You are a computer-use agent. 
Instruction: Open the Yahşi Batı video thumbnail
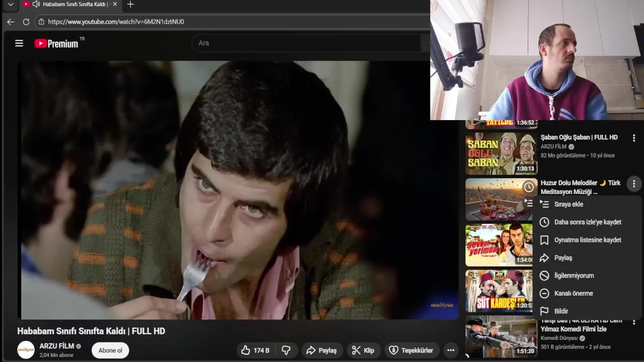point(501,337)
